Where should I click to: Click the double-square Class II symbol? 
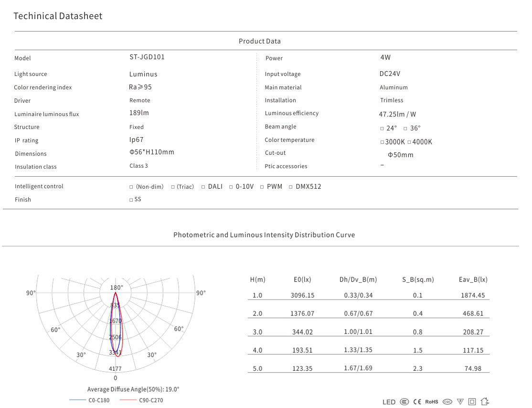click(472, 402)
